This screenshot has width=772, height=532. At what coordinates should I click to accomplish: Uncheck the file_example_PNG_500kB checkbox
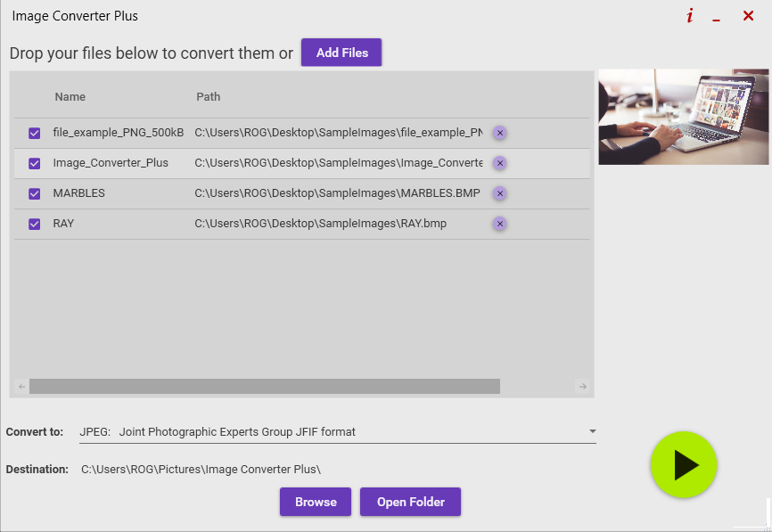tap(35, 134)
